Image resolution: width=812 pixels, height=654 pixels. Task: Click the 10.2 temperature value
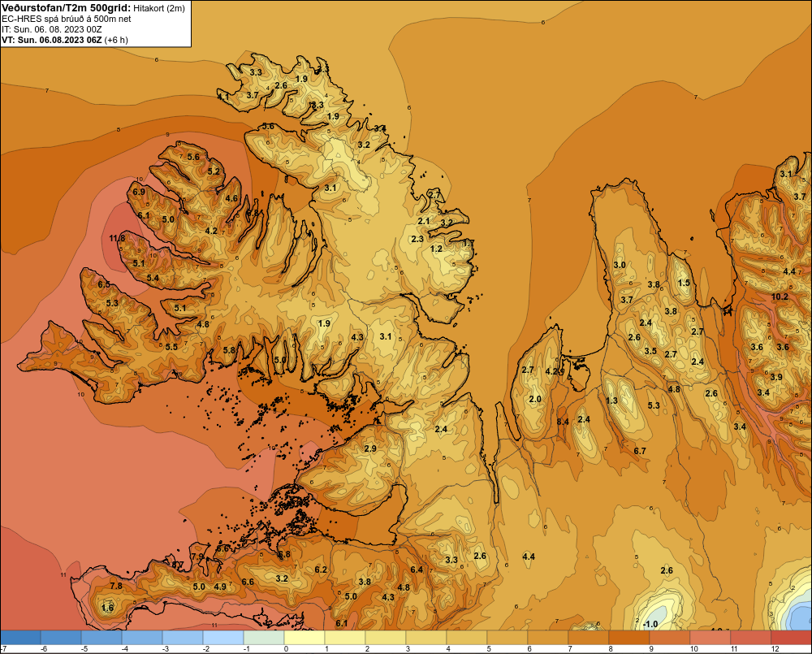tap(780, 297)
